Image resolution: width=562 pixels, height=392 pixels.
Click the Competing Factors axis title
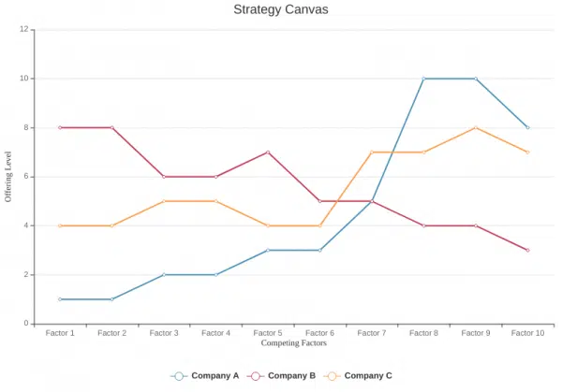click(293, 343)
